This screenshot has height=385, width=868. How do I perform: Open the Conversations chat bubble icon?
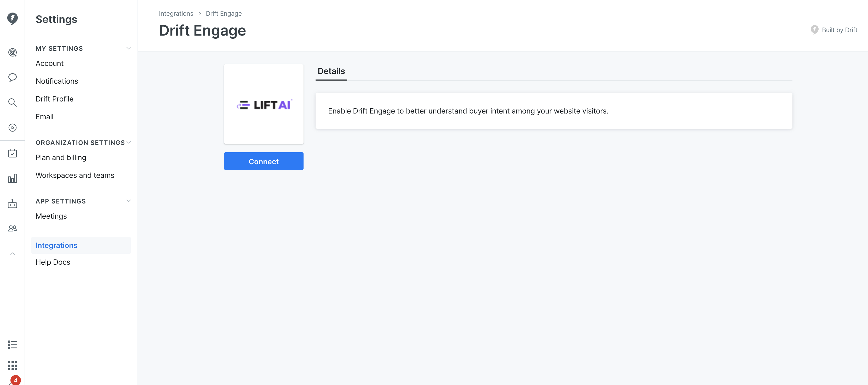click(13, 77)
